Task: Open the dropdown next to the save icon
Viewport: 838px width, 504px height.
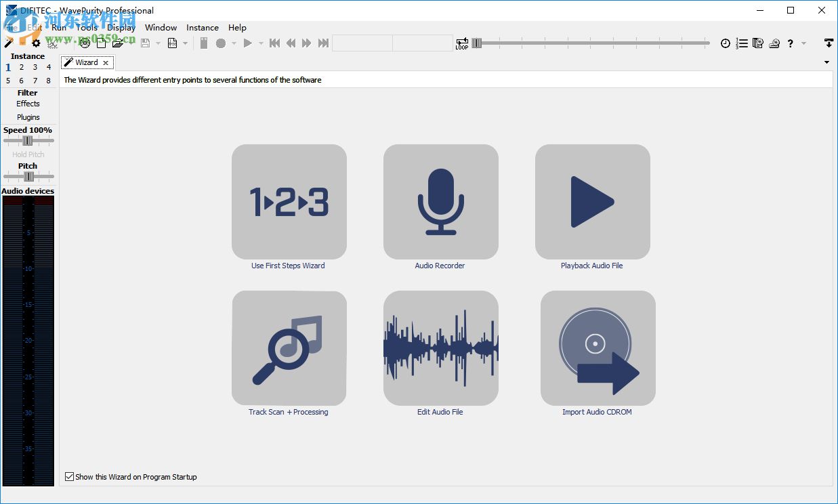Action: pyautogui.click(x=158, y=42)
